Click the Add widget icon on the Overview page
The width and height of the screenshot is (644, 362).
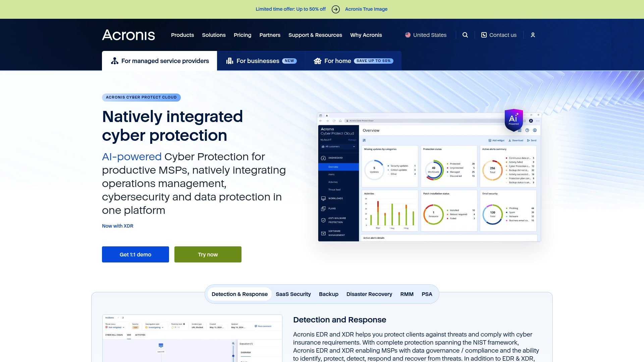(x=490, y=140)
